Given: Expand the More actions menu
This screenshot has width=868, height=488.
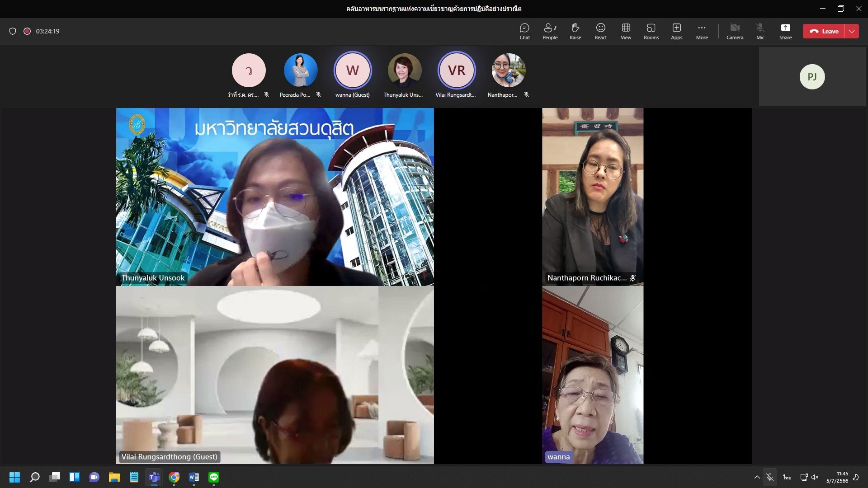Looking at the screenshot, I should click(702, 31).
